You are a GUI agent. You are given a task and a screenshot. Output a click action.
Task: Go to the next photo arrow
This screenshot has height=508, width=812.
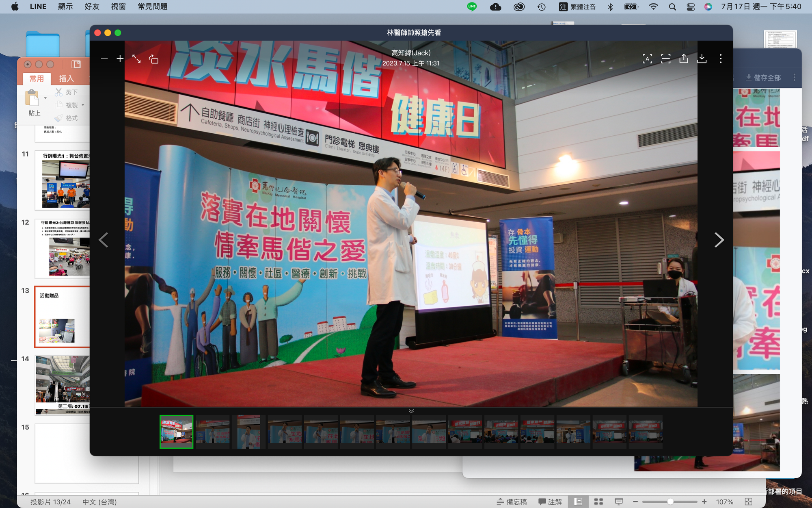pyautogui.click(x=719, y=240)
